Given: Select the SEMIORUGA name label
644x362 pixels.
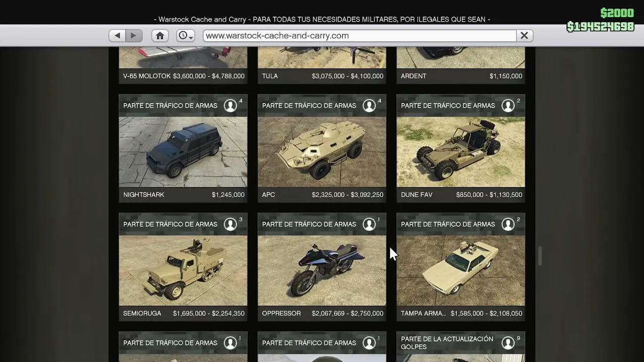Looking at the screenshot, I should pos(142,313).
